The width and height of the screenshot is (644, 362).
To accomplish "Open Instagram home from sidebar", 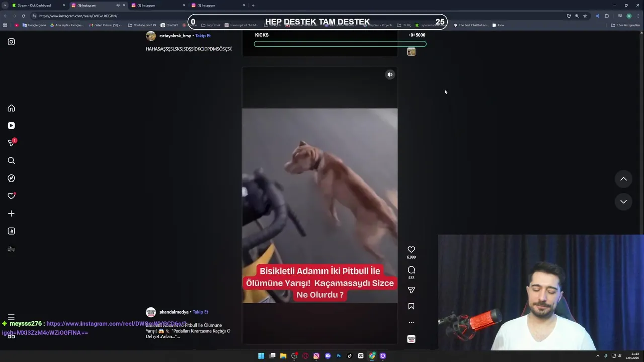I will tap(11, 108).
